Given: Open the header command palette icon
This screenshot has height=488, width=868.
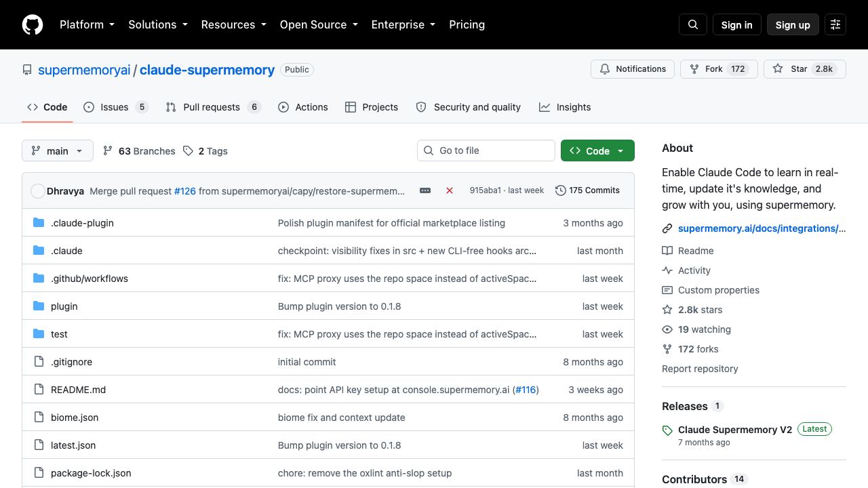Looking at the screenshot, I should point(835,24).
